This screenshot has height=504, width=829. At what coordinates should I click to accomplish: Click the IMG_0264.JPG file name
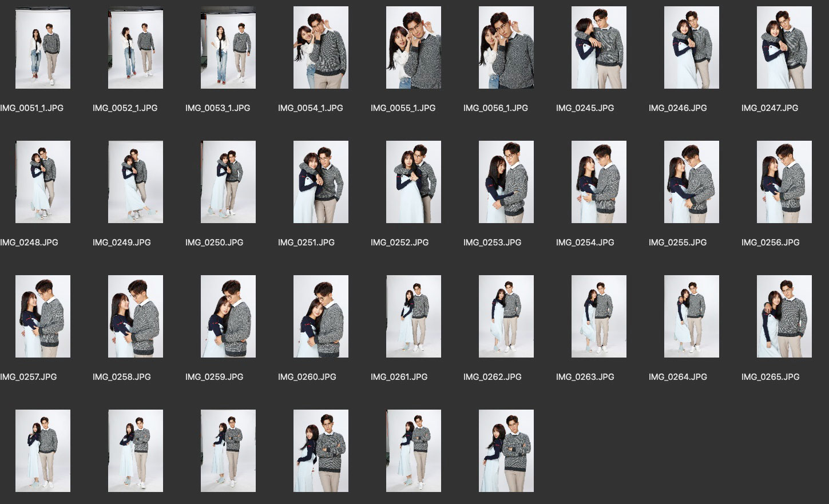[x=677, y=377]
